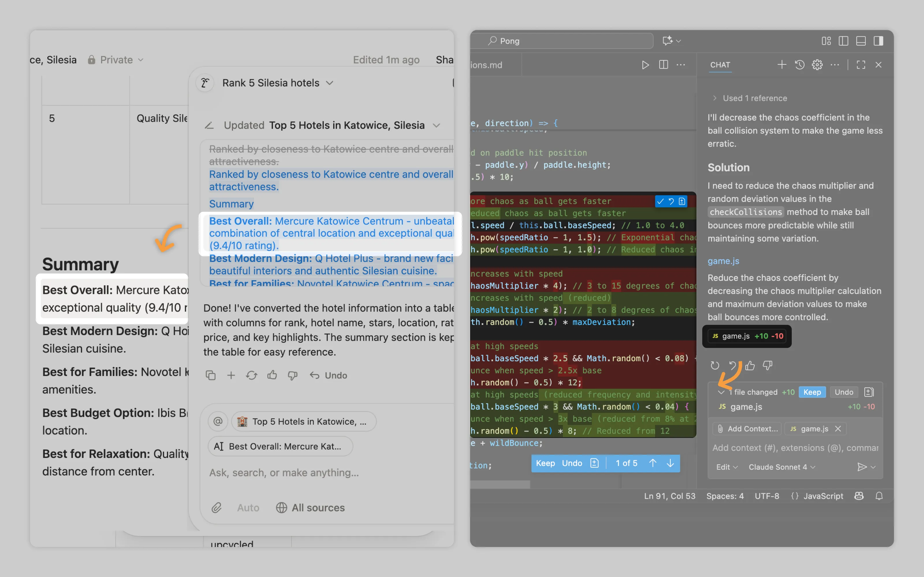Regenerate the Notion AI response
This screenshot has height=577, width=924.
point(251,376)
